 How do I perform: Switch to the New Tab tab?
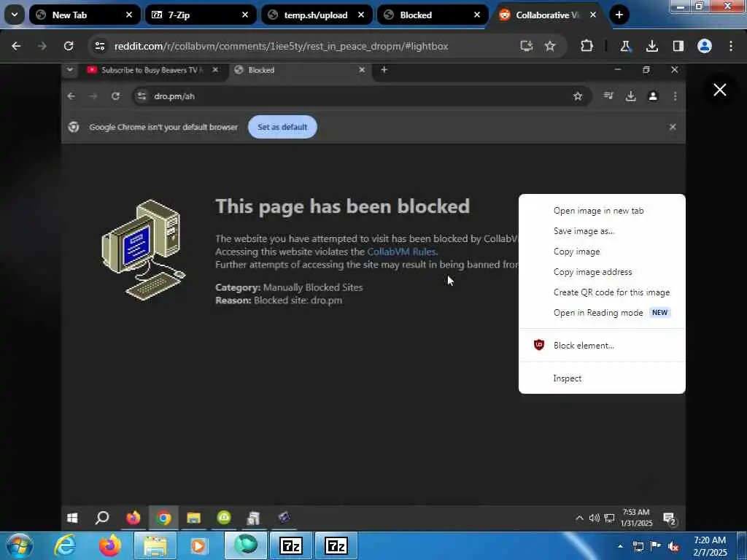tap(85, 15)
